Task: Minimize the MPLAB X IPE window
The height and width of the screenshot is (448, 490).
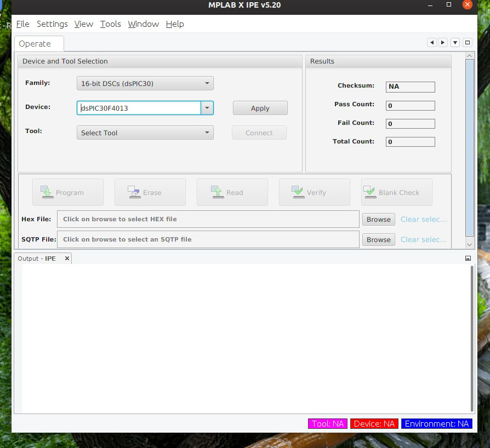Action: [430, 5]
